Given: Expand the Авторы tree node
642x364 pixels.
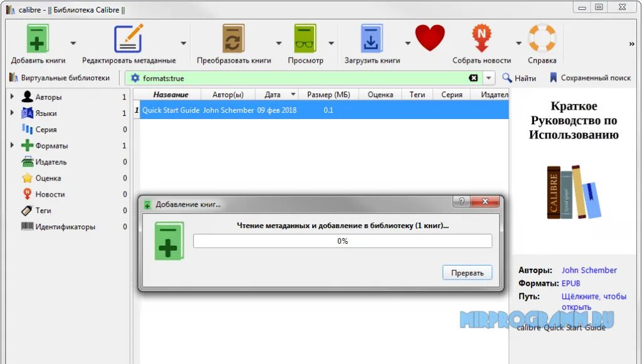Looking at the screenshot, I should pos(12,96).
